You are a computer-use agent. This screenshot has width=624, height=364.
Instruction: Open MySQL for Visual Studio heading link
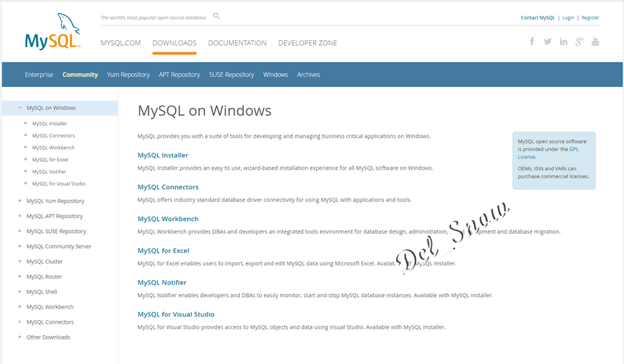[x=176, y=314]
